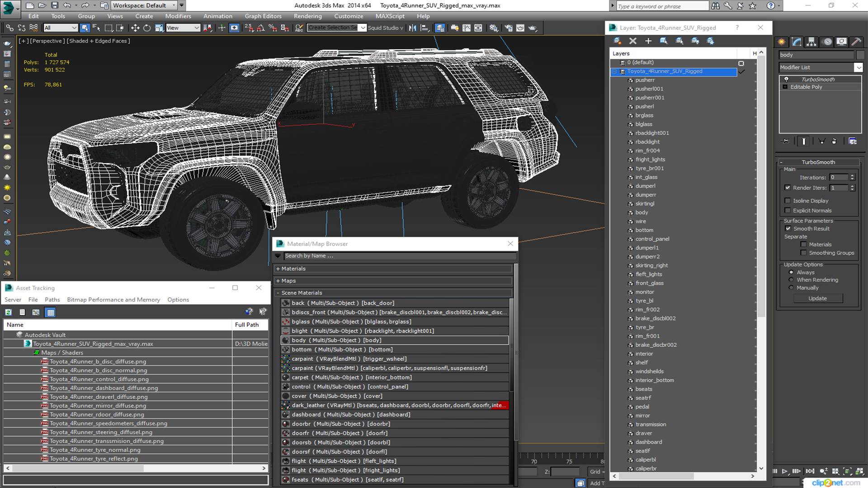Click the Angle Snap toggle icon
868x488 pixels.
click(x=261, y=28)
